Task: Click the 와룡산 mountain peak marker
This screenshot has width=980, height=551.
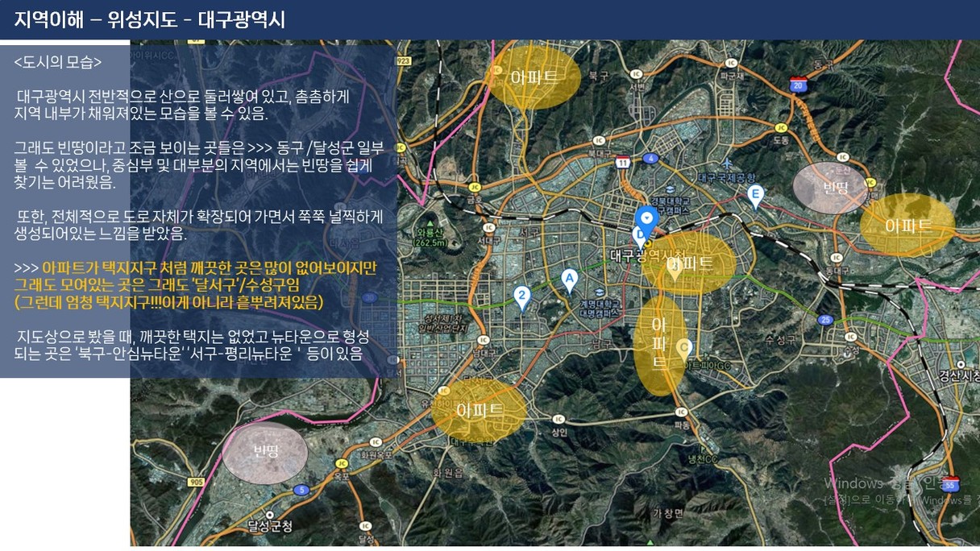Action: 430,225
